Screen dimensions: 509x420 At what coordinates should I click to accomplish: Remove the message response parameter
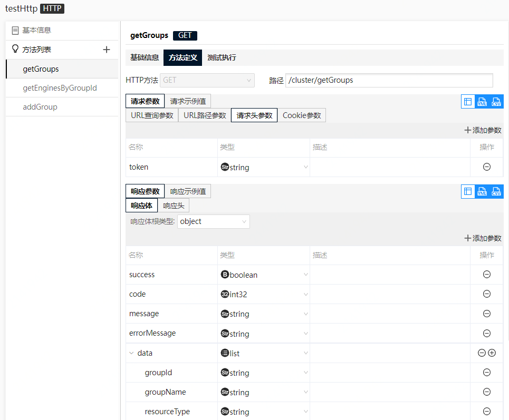tap(487, 314)
